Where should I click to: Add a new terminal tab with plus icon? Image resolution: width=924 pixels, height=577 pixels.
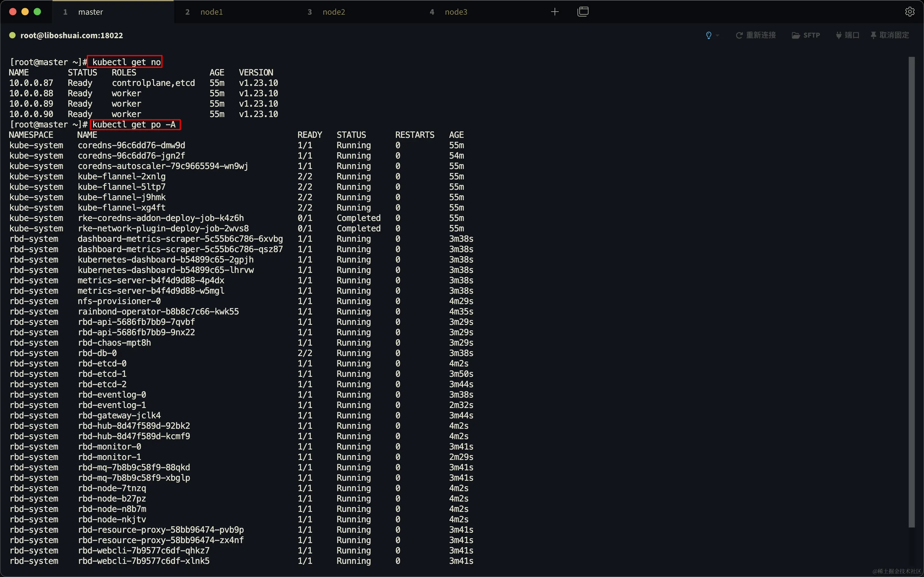point(555,12)
